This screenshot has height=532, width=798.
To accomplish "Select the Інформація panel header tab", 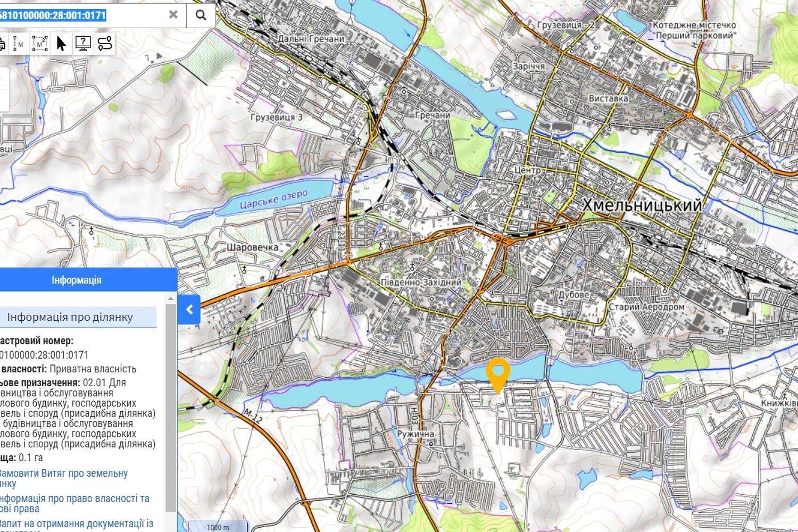I will point(77,280).
